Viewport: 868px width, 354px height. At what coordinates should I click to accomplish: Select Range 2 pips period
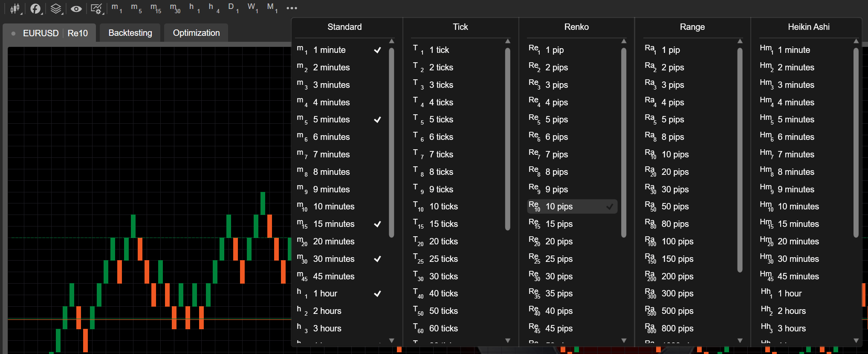pos(687,67)
